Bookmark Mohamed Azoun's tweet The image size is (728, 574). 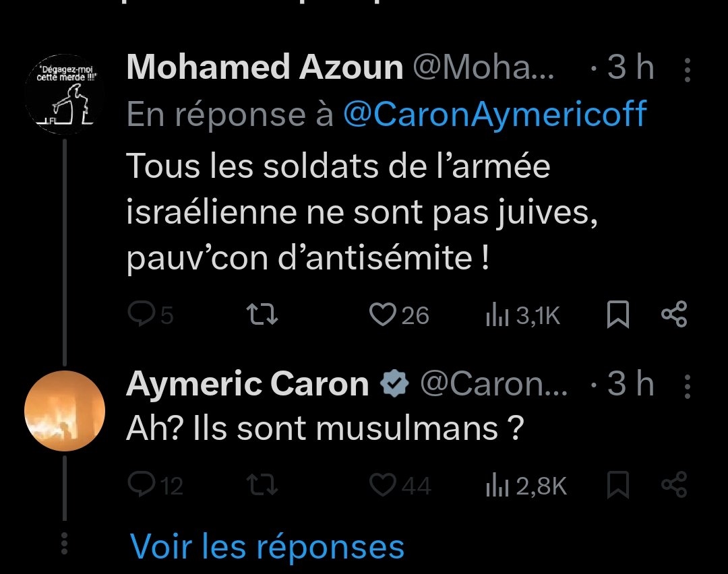(617, 315)
